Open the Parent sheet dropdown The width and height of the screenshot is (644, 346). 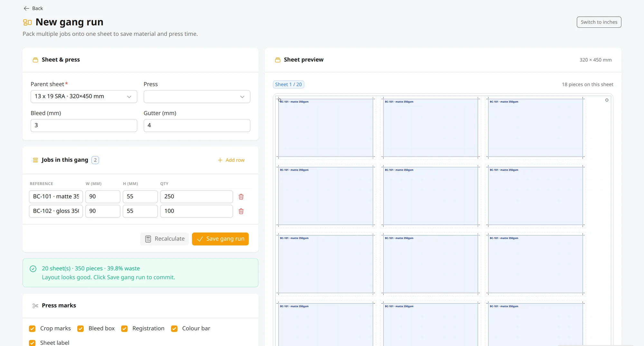(x=84, y=97)
